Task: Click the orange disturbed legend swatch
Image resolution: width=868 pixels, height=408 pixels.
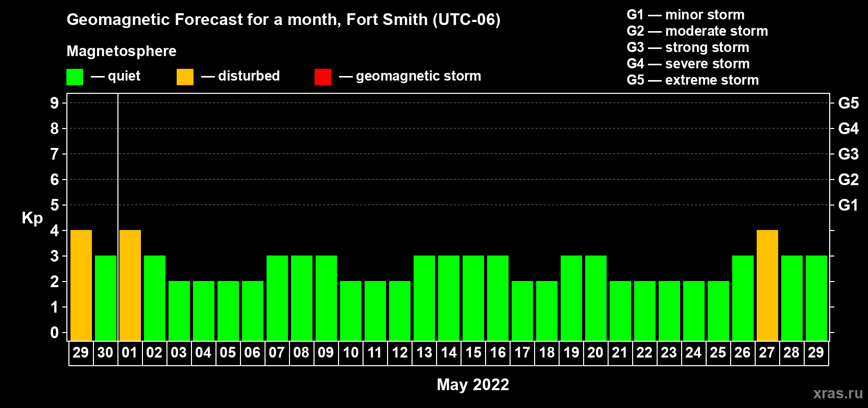Action: [185, 77]
